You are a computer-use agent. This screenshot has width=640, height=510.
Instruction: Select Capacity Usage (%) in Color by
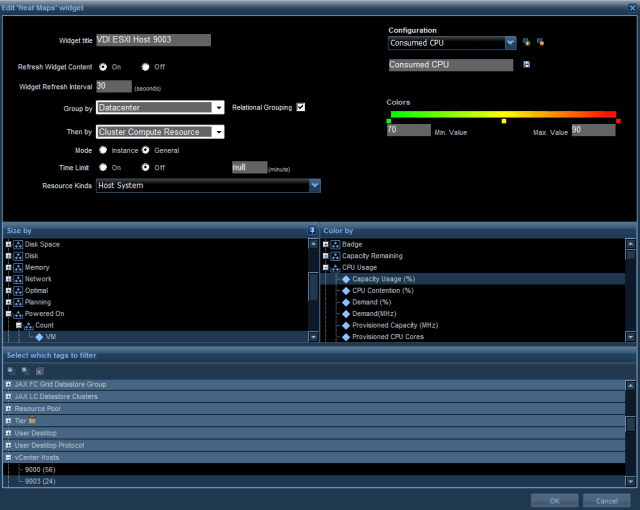(x=383, y=279)
